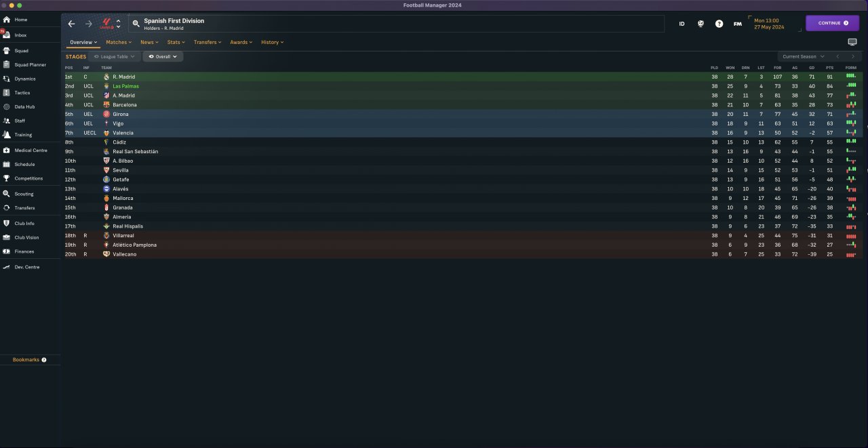This screenshot has height=448, width=868.
Task: Open Medical Centre in the sidebar
Action: pos(30,150)
